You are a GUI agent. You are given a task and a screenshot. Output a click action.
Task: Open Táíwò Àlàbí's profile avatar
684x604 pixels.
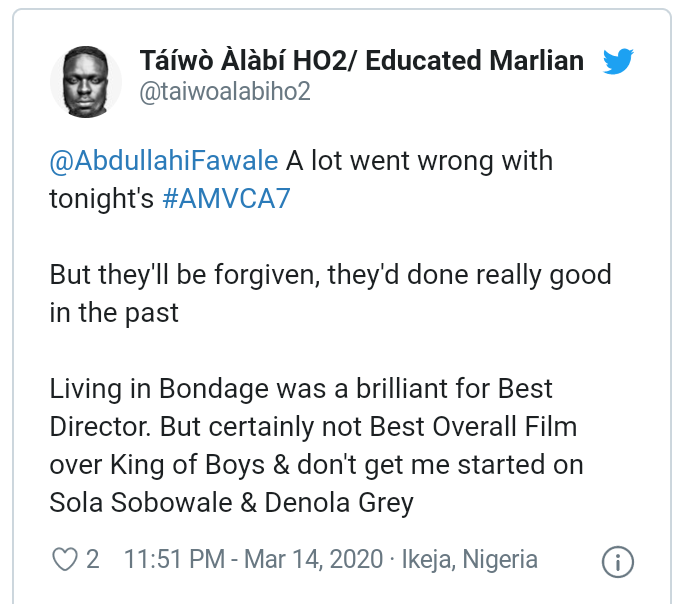pyautogui.click(x=85, y=76)
